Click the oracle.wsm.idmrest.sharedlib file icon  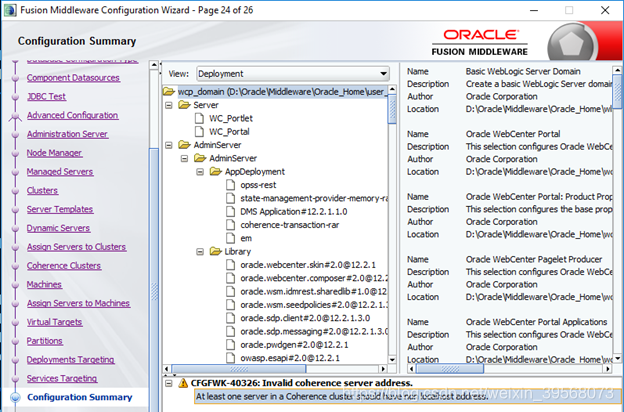(230, 292)
